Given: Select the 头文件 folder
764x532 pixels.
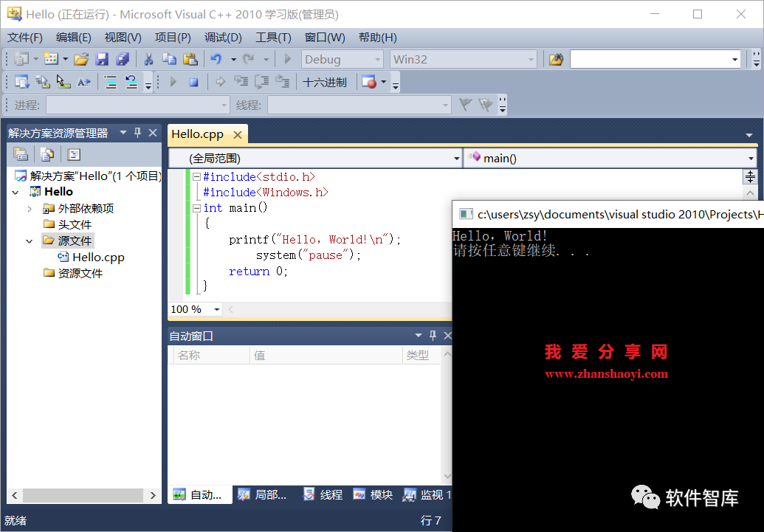Looking at the screenshot, I should tap(68, 224).
